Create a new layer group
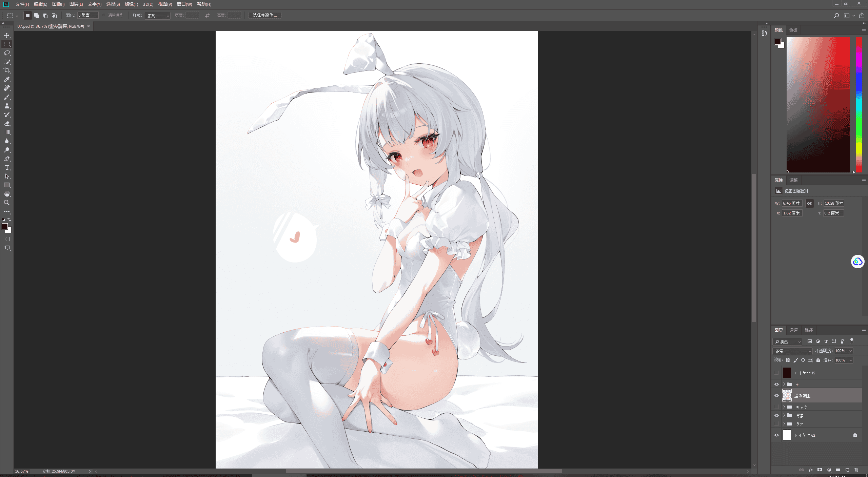This screenshot has height=477, width=868. coord(838,470)
